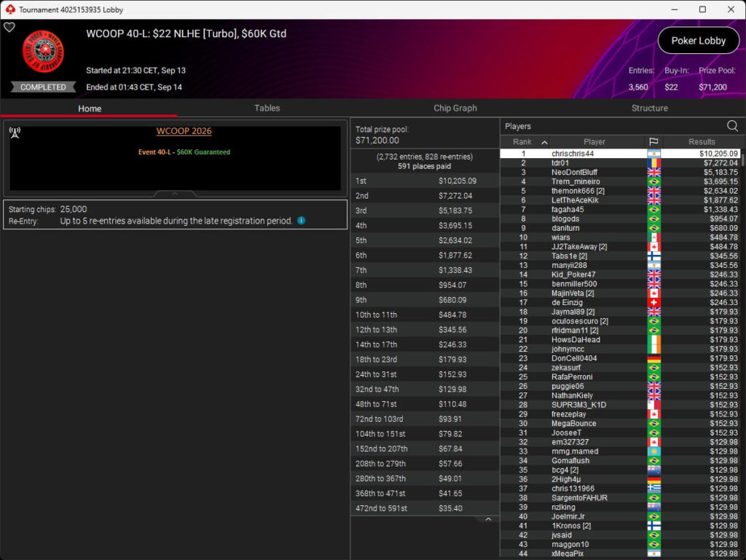Screen dimensions: 746x560
Task: Click the PokerStars icon in title bar
Action: point(10,9)
